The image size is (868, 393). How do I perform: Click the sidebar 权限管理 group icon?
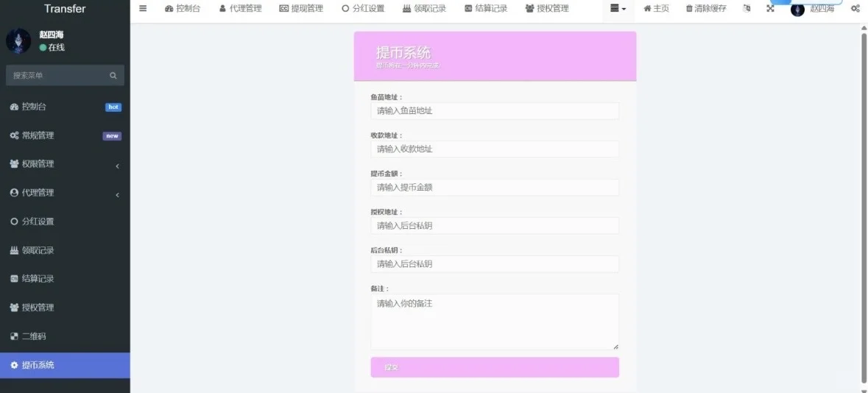(x=15, y=164)
